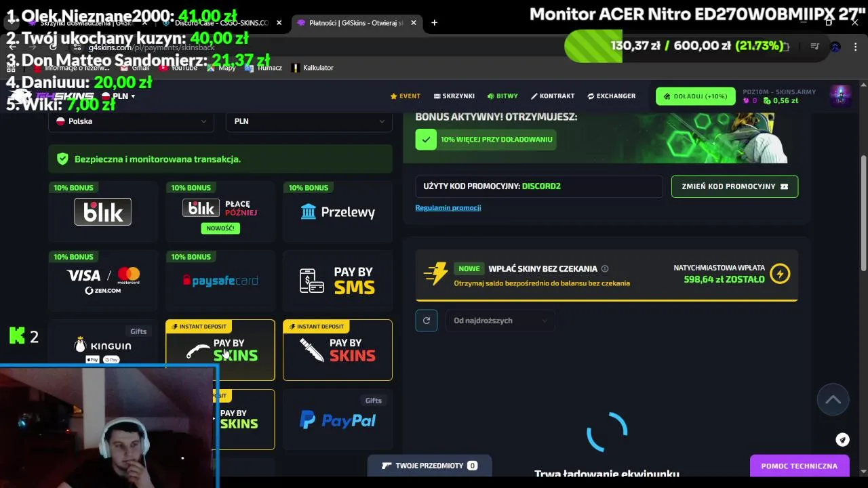Click POMOC TECHNICZNA button
This screenshot has height=488, width=868.
(800, 466)
